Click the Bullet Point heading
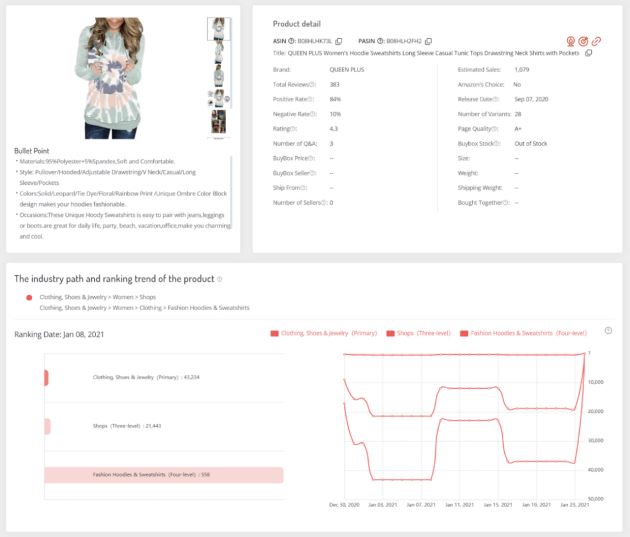This screenshot has height=537, width=630. pos(31,151)
